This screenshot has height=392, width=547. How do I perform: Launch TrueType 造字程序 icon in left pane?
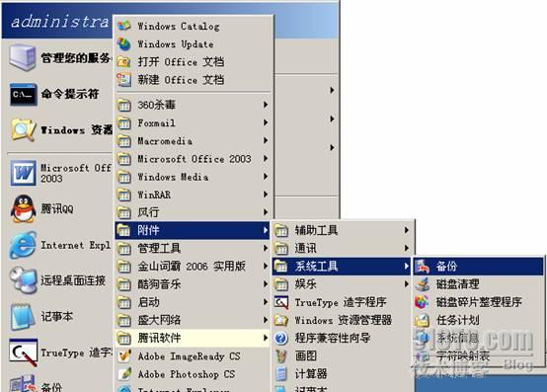23,353
